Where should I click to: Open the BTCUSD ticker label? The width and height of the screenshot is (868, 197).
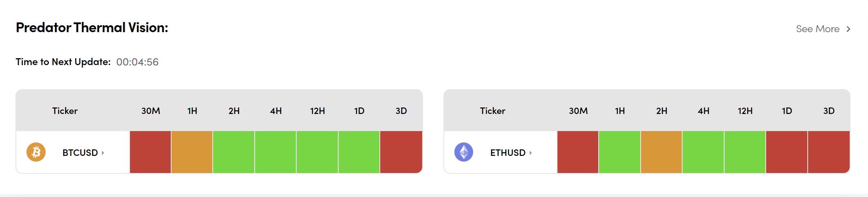(x=80, y=153)
